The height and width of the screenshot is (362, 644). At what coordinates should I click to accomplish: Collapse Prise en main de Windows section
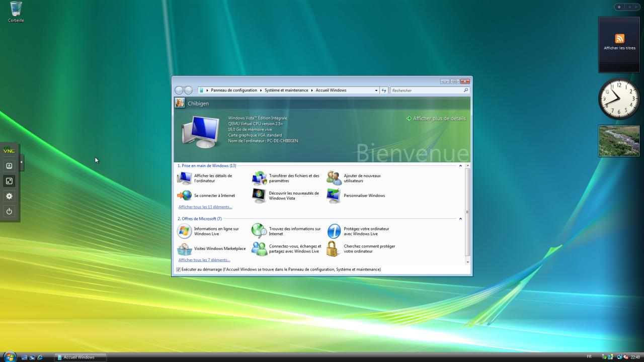[x=460, y=165]
